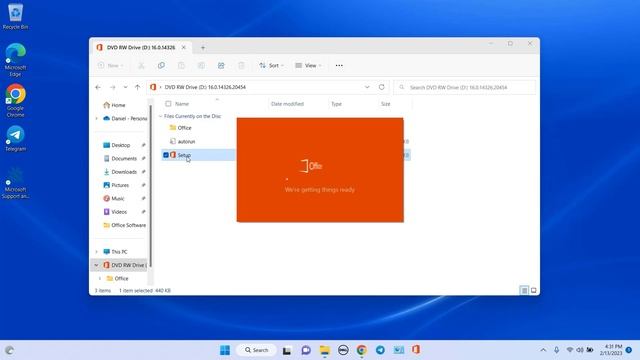The width and height of the screenshot is (640, 360).
Task: Sort by the Name column header
Action: click(x=182, y=104)
